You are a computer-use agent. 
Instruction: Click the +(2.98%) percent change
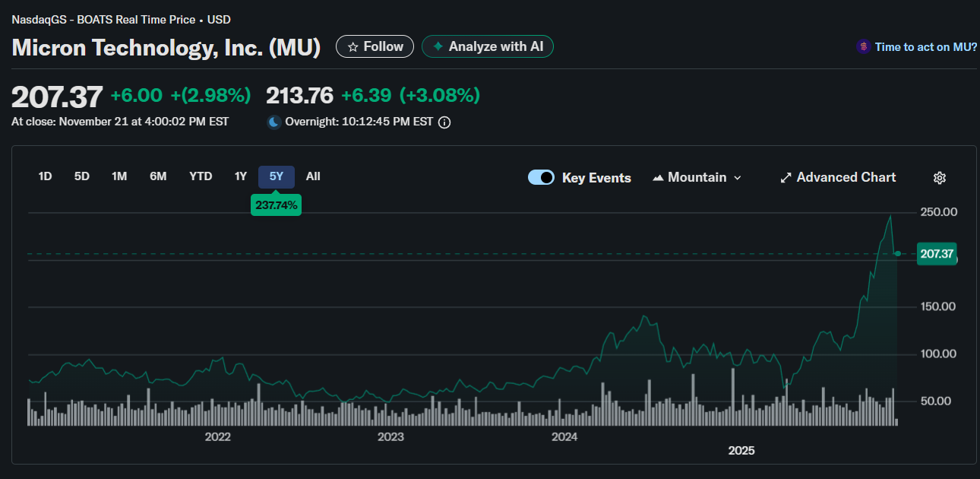pyautogui.click(x=210, y=96)
